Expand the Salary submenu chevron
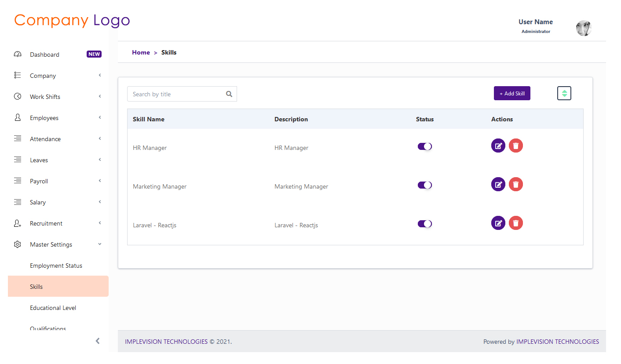 (x=100, y=202)
